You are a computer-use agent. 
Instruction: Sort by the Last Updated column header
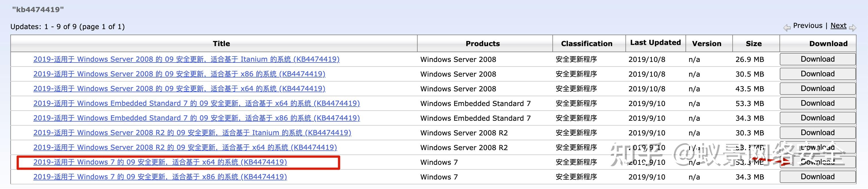[x=655, y=43]
